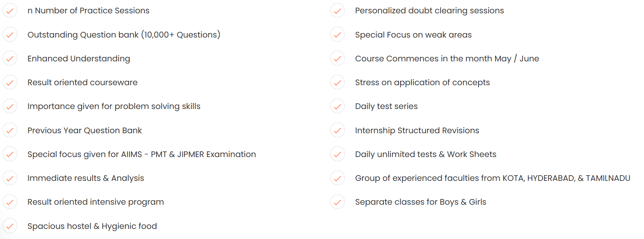Select checkmark beside Special Focus on weak areas

(x=337, y=35)
